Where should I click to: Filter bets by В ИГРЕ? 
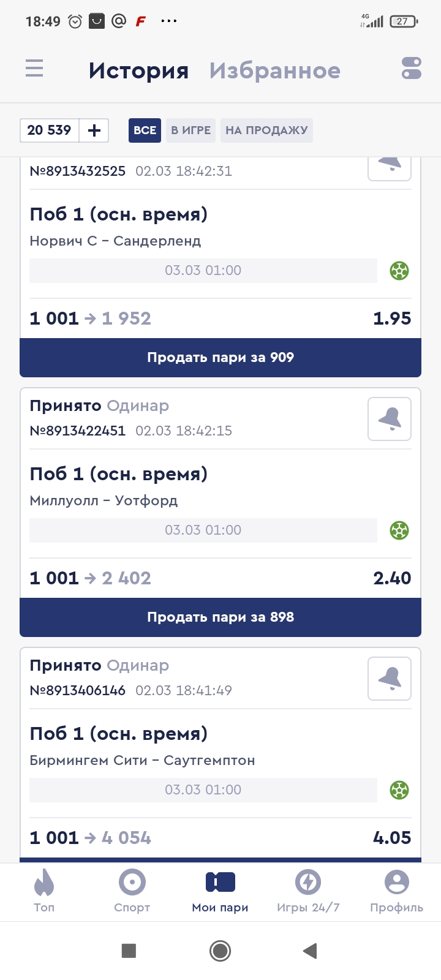tap(190, 130)
